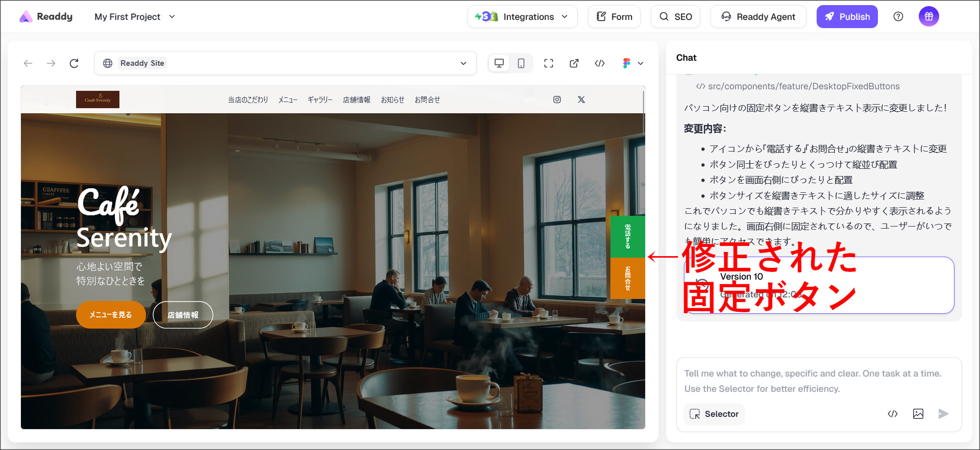Switch to mobile preview mode
Image resolution: width=980 pixels, height=450 pixels.
tap(521, 63)
